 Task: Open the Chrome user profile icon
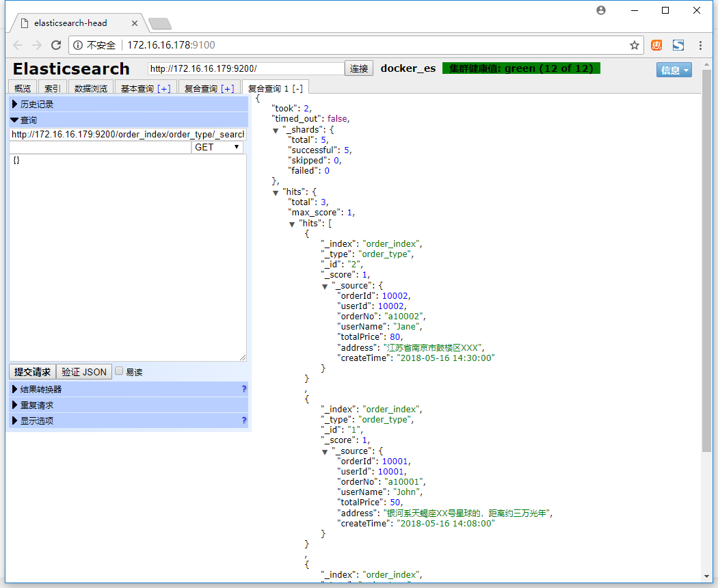point(601,10)
